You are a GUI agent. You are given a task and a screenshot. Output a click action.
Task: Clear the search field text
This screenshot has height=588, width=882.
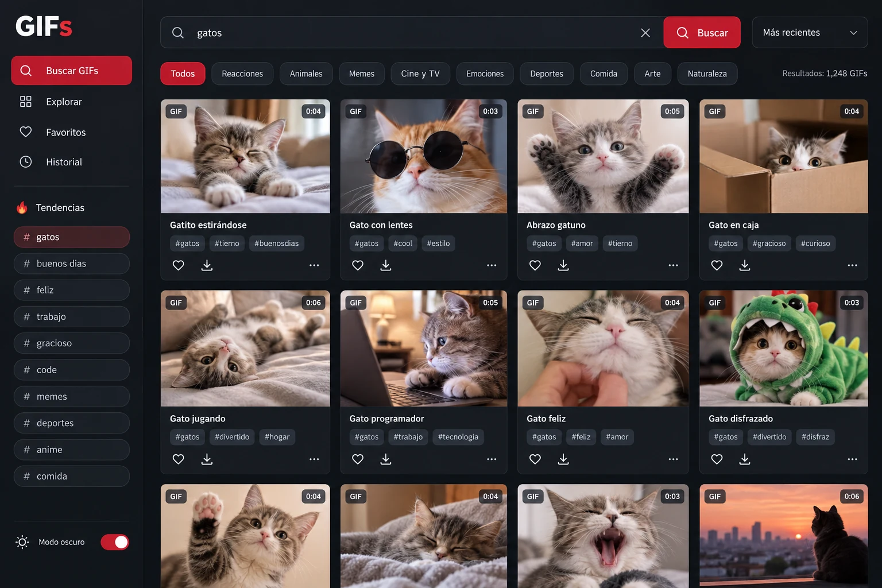click(x=645, y=33)
